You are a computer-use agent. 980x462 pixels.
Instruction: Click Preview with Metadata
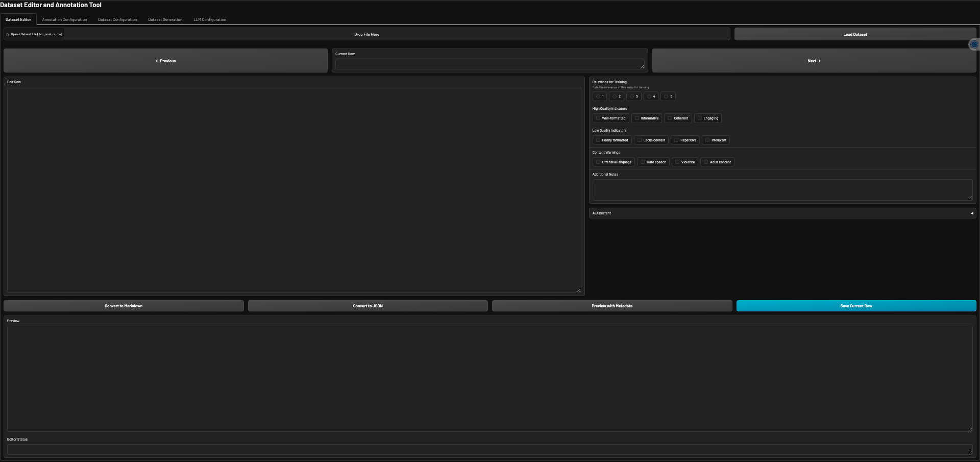coord(612,306)
